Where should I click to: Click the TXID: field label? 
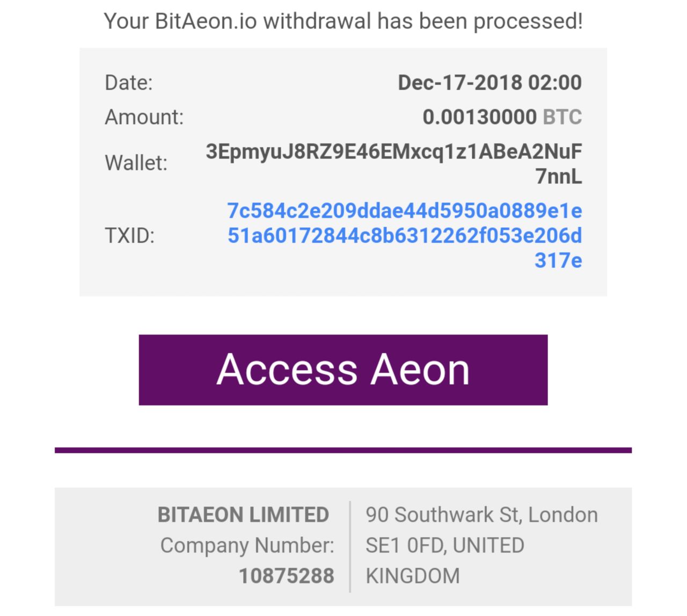129,235
